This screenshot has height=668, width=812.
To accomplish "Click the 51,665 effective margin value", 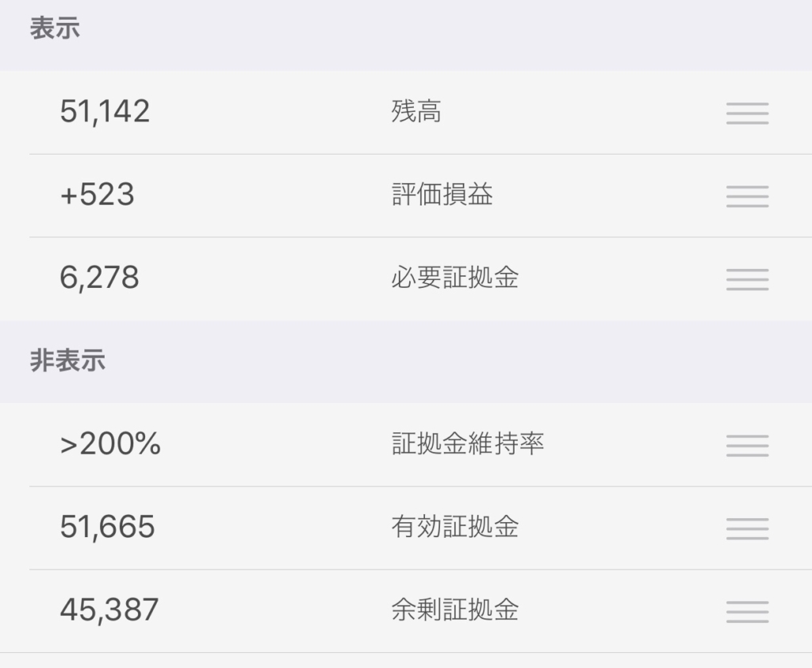I will (107, 527).
